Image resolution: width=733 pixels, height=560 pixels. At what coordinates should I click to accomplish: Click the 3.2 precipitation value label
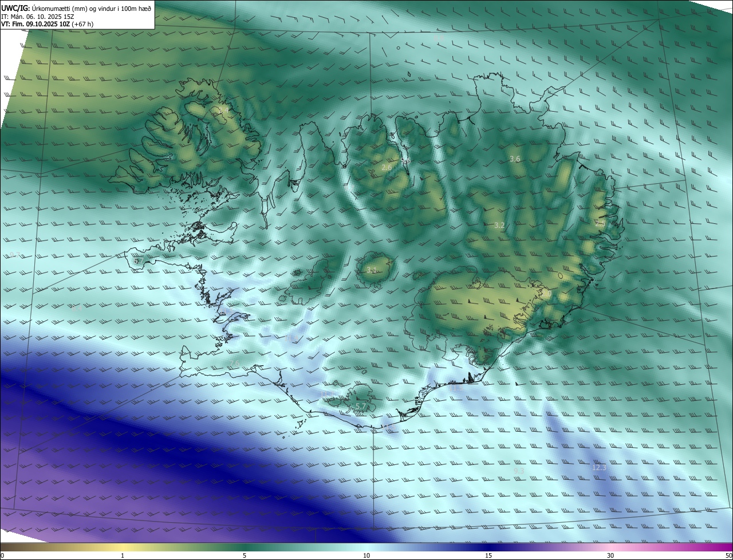(499, 226)
